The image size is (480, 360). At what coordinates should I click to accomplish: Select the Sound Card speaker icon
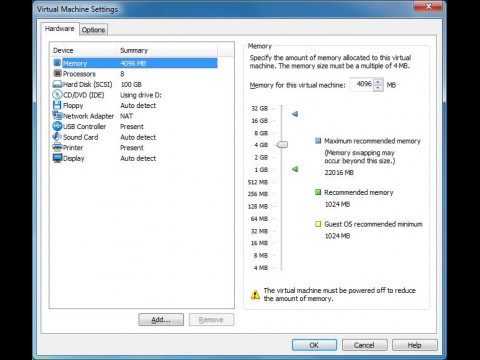click(x=57, y=137)
